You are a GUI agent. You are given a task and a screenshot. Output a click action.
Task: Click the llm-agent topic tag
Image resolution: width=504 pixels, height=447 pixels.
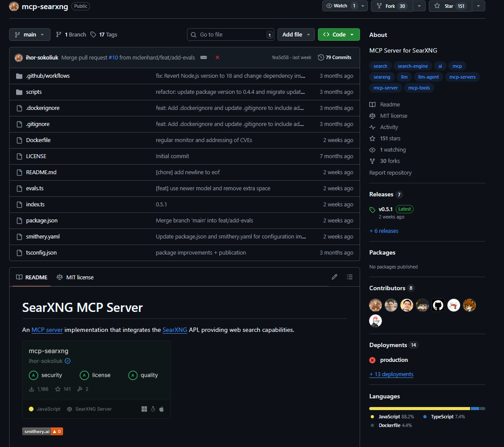(428, 77)
